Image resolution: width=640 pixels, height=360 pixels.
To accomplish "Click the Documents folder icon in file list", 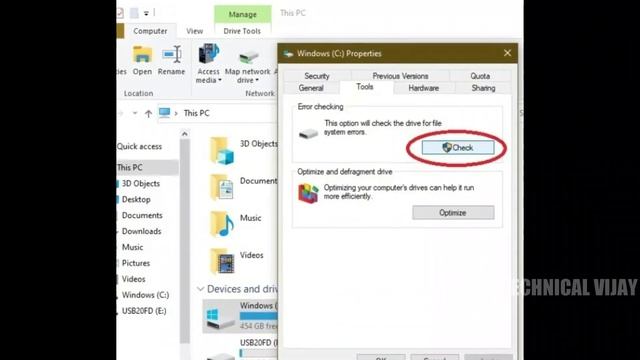I will 222,187.
